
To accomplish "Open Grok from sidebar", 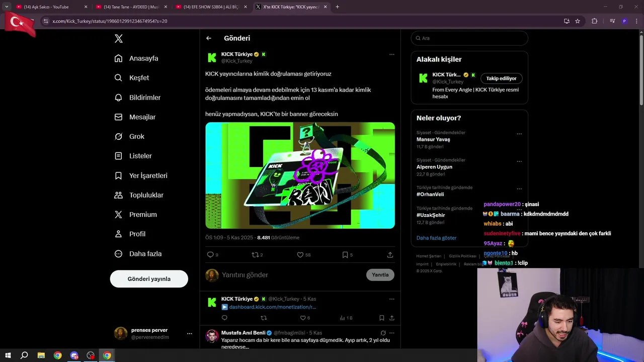I will [x=129, y=137].
